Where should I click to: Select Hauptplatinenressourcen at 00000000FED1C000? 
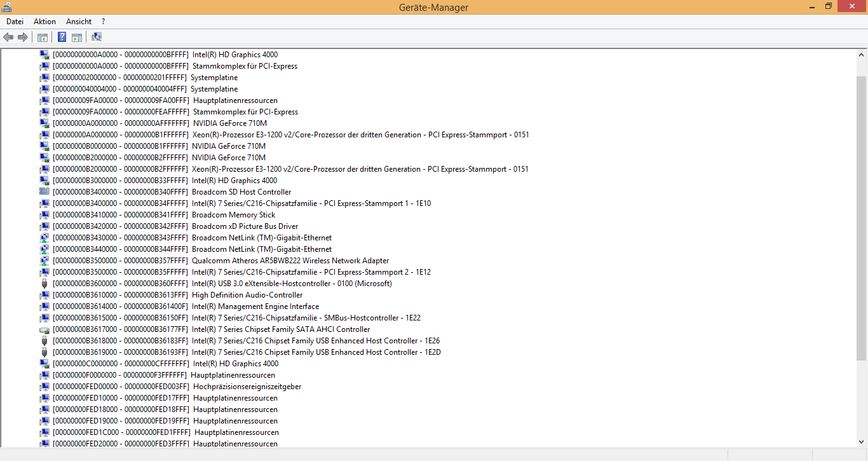(x=165, y=432)
